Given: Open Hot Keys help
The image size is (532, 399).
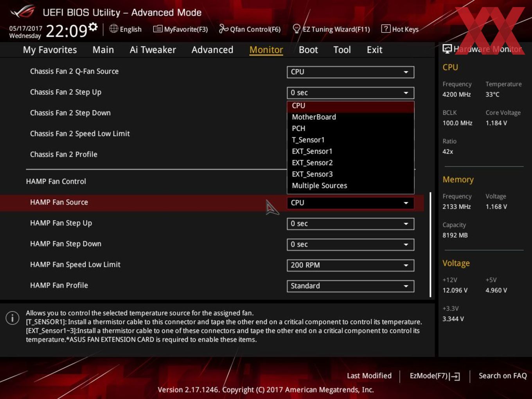Looking at the screenshot, I should 400,29.
